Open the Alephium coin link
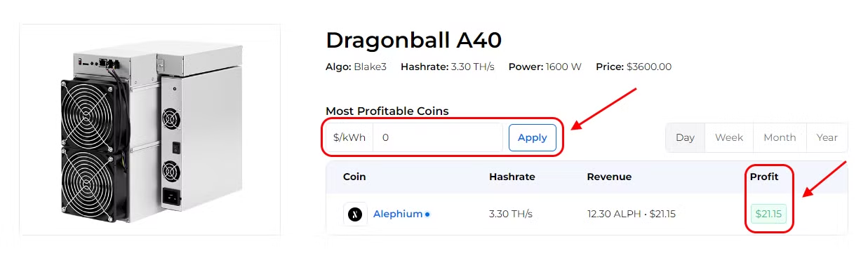The height and width of the screenshot is (253, 868). [x=398, y=214]
